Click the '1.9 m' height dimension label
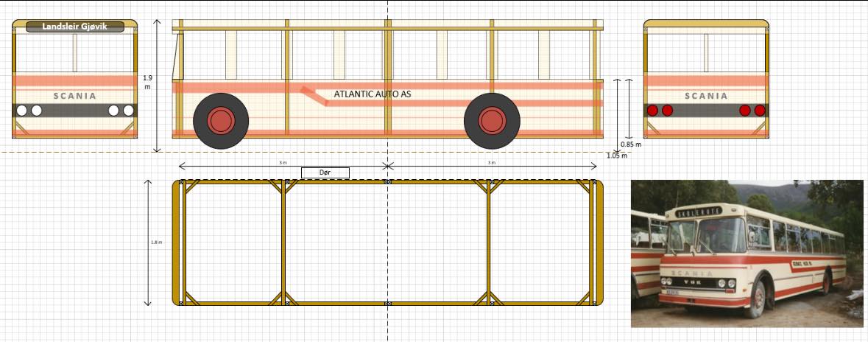Viewport: 868px width, 342px height. (x=147, y=82)
